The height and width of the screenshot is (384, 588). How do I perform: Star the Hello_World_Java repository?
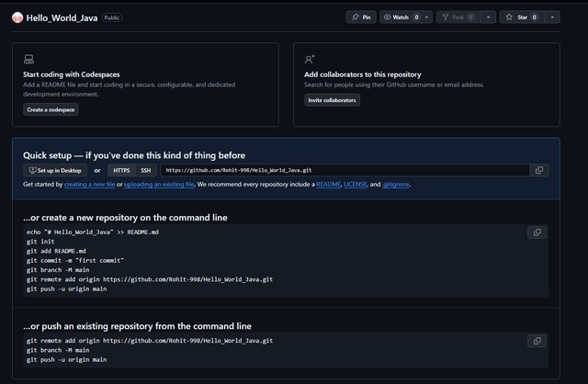coord(521,17)
